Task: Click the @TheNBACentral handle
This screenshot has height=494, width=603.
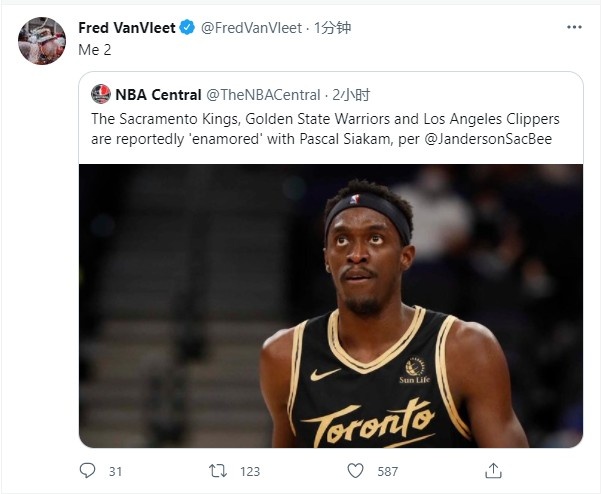Action: 263,95
